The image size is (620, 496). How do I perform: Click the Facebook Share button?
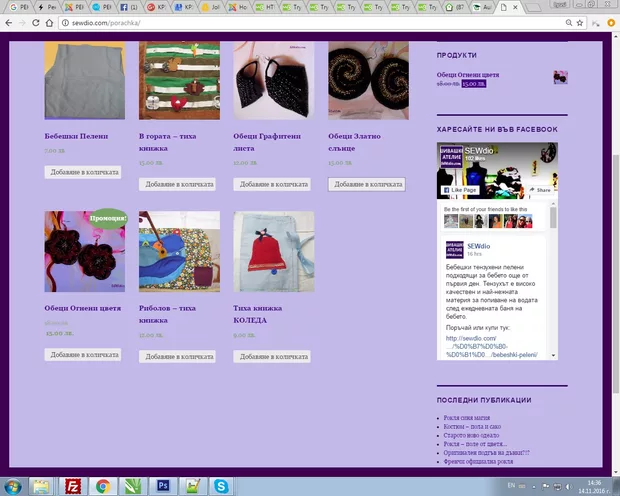coord(540,190)
